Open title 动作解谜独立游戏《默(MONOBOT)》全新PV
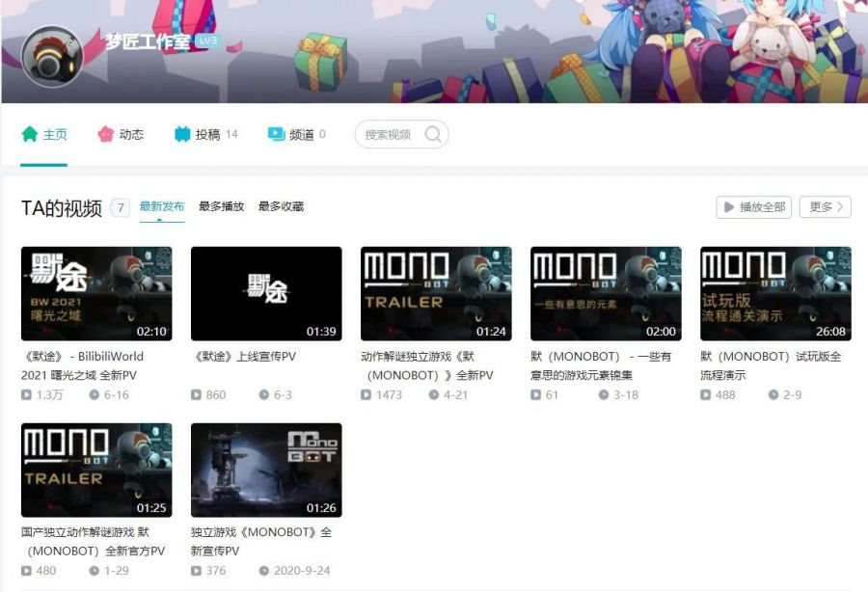The height and width of the screenshot is (592, 868). pos(427,365)
